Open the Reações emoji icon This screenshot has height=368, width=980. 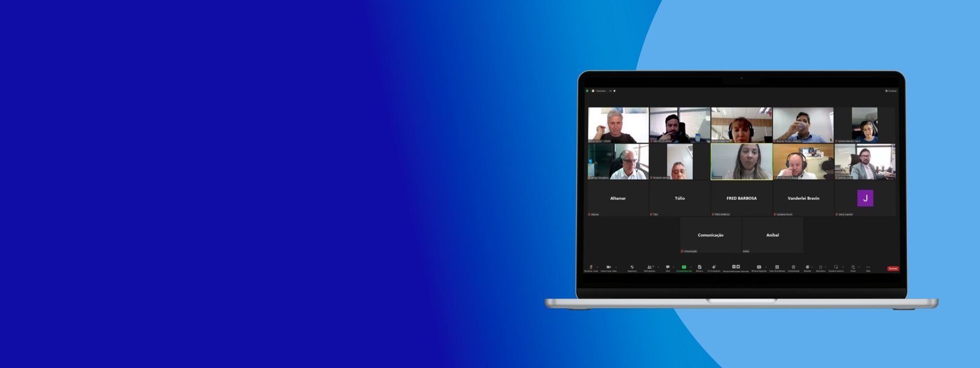pos(807,267)
